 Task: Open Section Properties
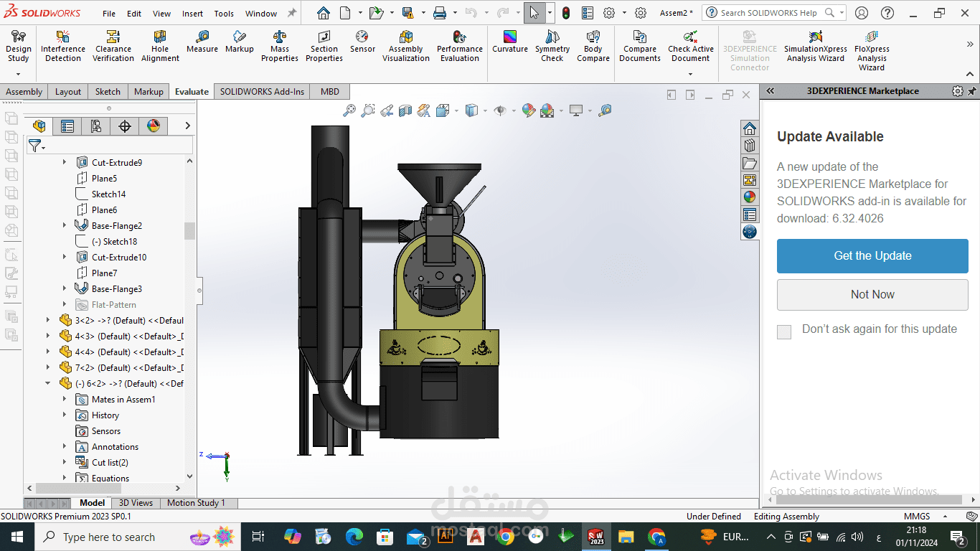[x=324, y=47]
